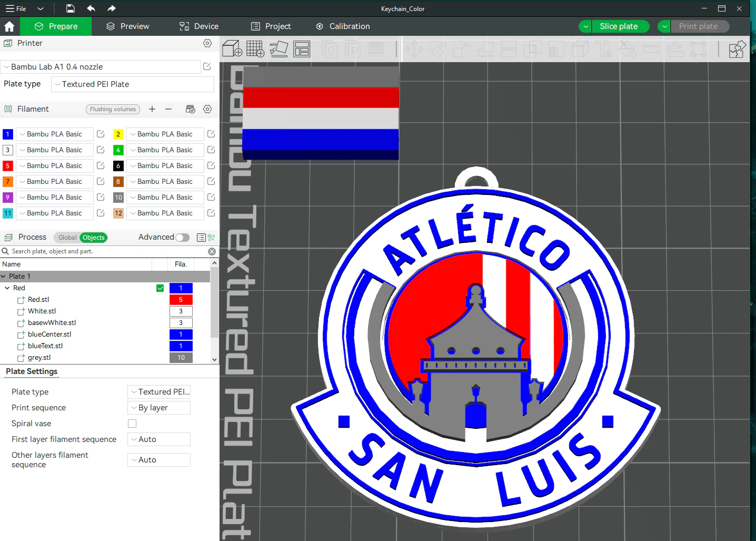
Task: Open the printer preset dropdown
Action: [x=101, y=67]
